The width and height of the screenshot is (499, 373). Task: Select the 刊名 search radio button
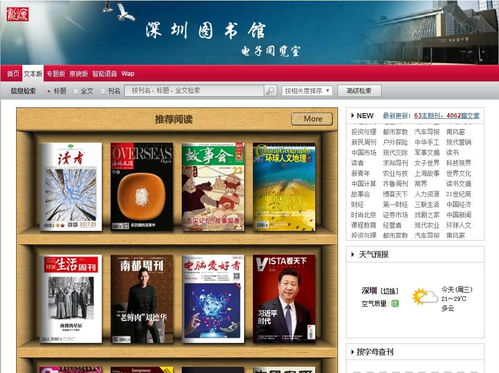pos(103,91)
